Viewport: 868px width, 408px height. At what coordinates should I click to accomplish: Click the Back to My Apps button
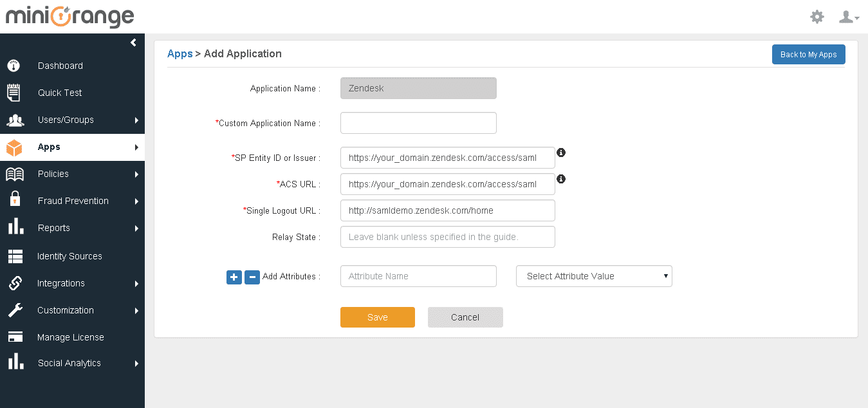tap(808, 54)
